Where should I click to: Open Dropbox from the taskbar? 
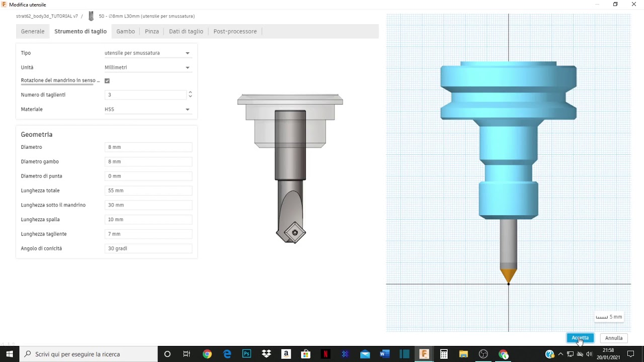(266, 354)
